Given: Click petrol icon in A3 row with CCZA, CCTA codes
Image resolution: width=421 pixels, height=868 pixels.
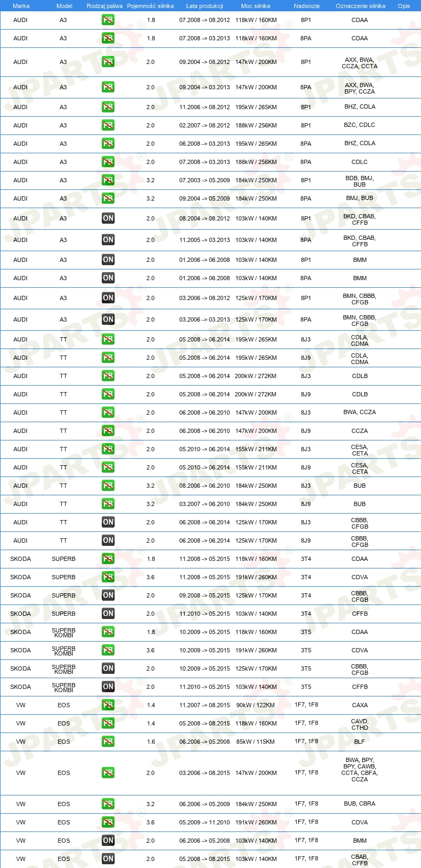Looking at the screenshot, I should (x=108, y=62).
